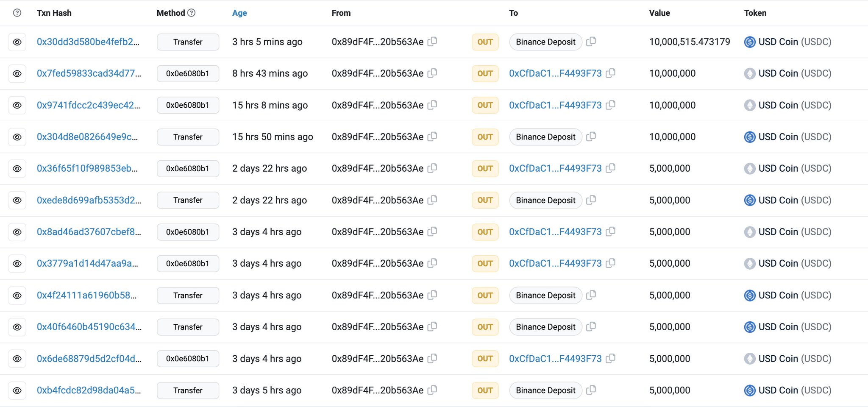Click the Ethereum-style USDC icon on 0xCfDaC1 row
The image size is (868, 407).
[x=750, y=73]
